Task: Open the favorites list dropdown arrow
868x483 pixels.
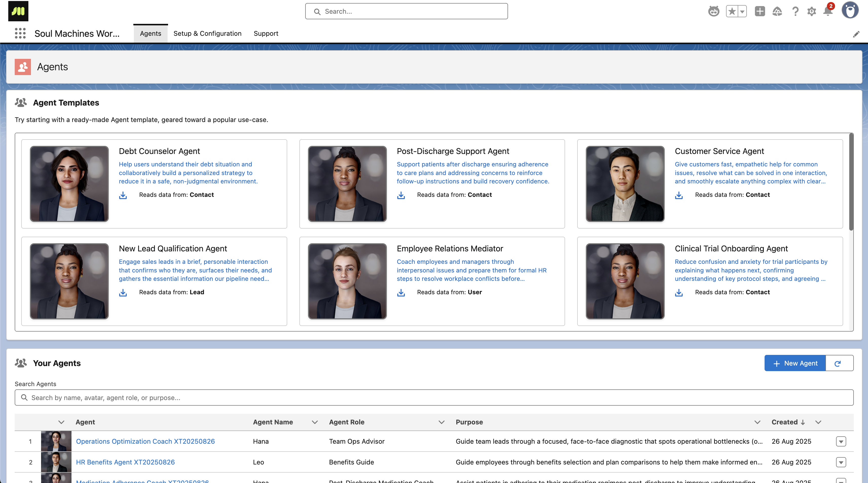Action: click(742, 11)
